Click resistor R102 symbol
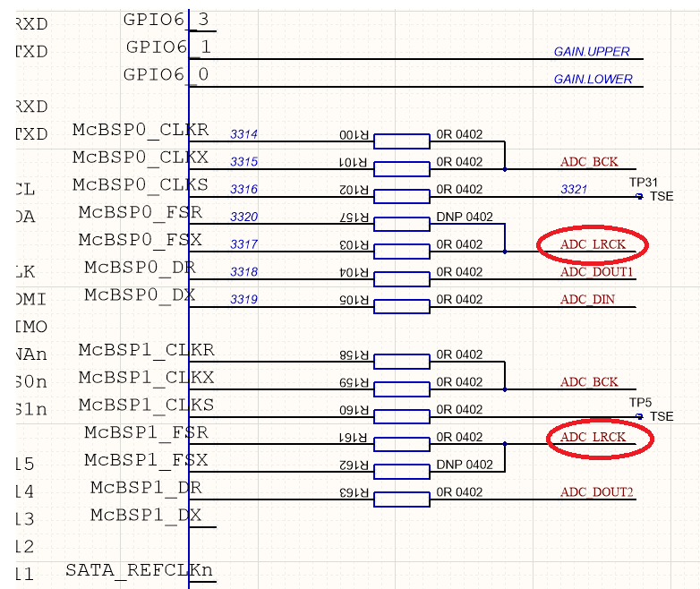Viewport: 700px width, 589px height. click(402, 196)
